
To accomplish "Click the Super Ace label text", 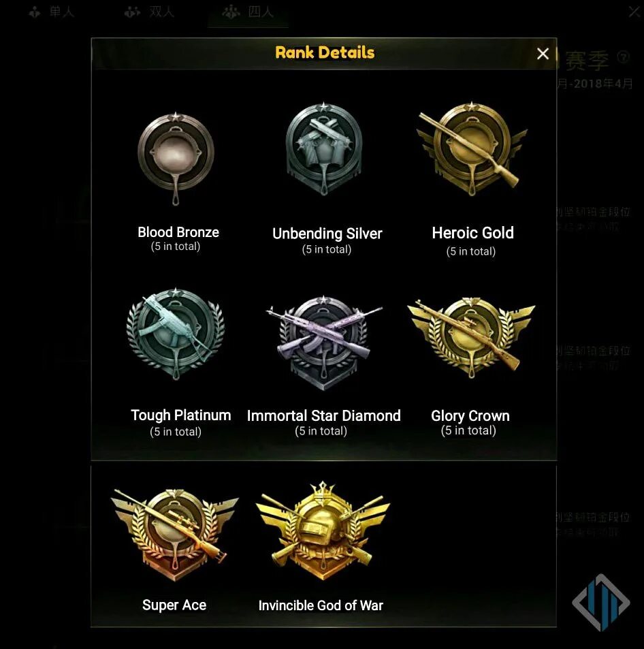I will 174,605.
